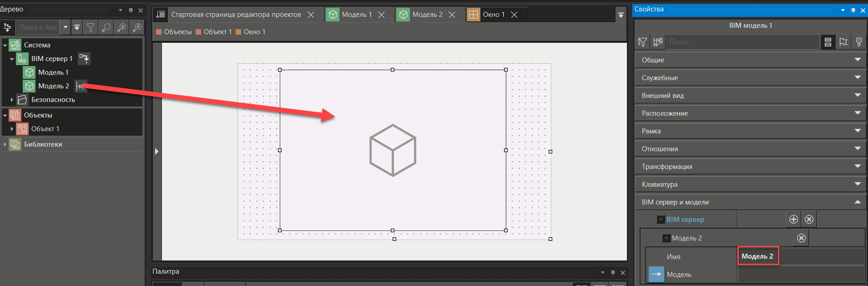Click the find-previous (up arrow) search icon
This screenshot has width=868, height=286.
(121, 27)
